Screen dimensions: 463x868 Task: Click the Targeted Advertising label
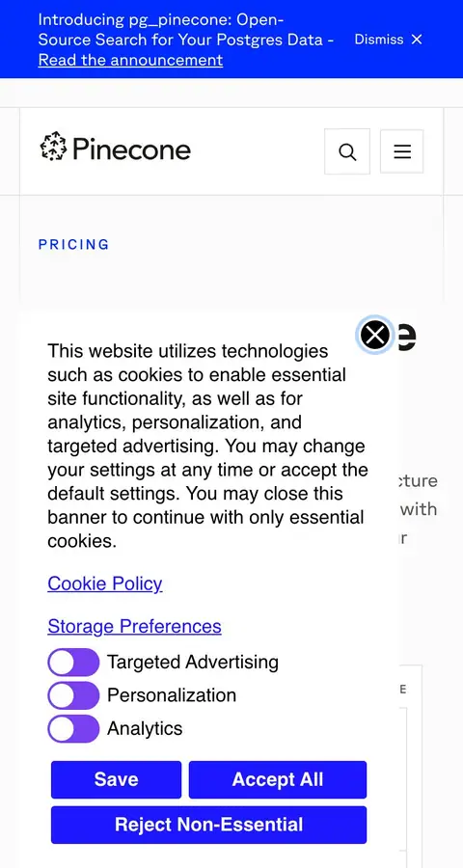coord(193,662)
